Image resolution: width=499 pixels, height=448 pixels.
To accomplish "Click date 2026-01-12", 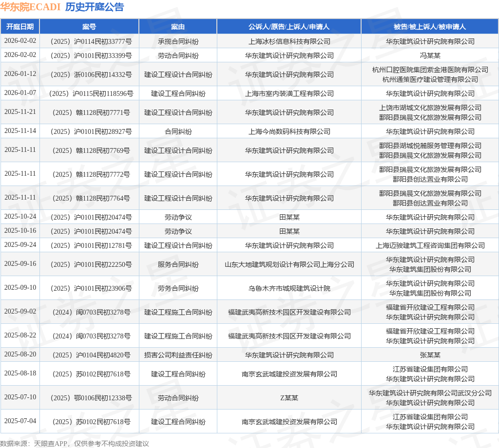I will (20, 74).
